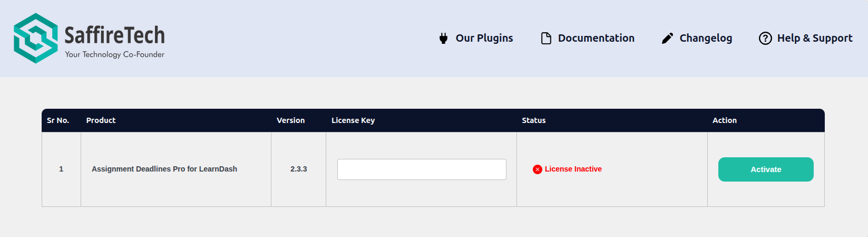Click the Action column header
The image size is (868, 237).
724,120
